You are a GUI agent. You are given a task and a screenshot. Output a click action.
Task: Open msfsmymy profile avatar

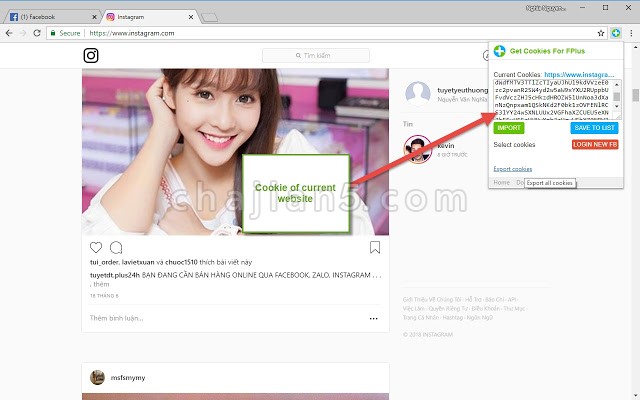97,378
